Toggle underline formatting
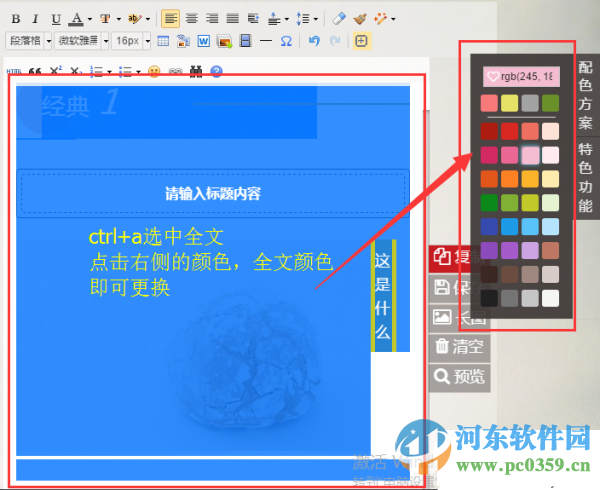 pyautogui.click(x=56, y=19)
